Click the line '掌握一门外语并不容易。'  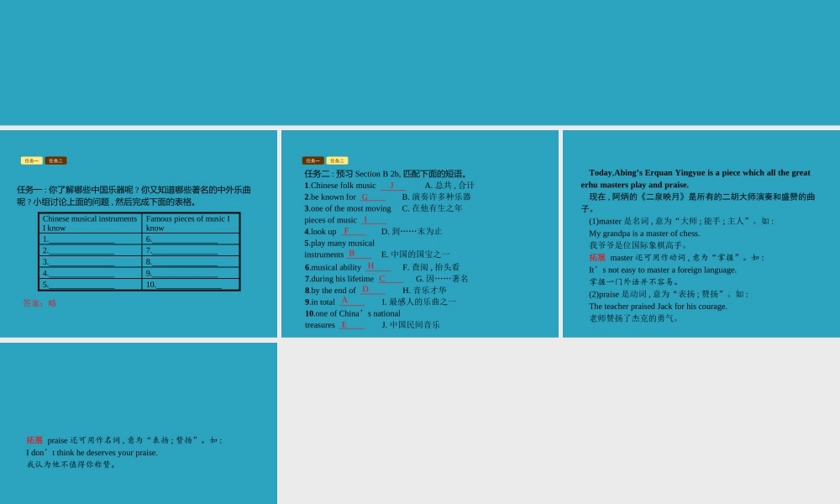point(633,281)
